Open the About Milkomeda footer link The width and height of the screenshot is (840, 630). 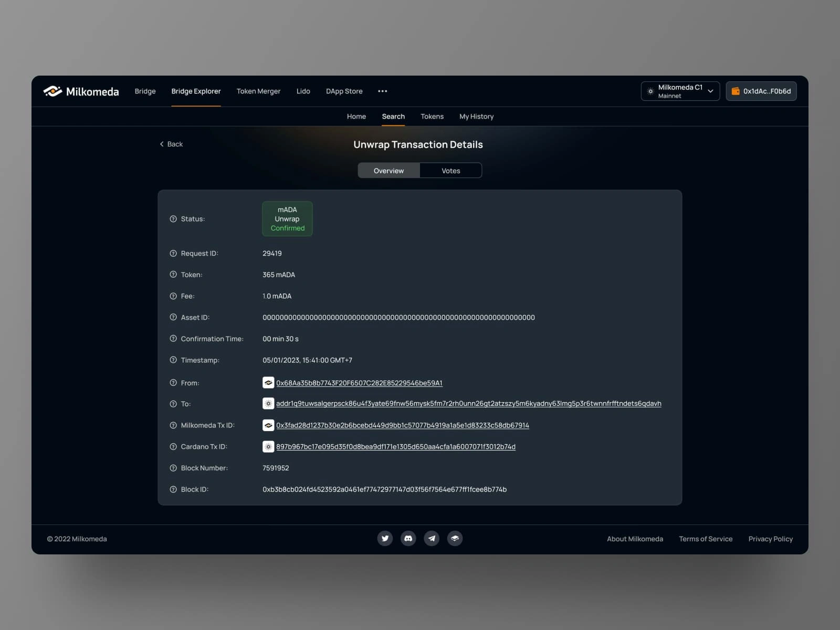tap(635, 539)
